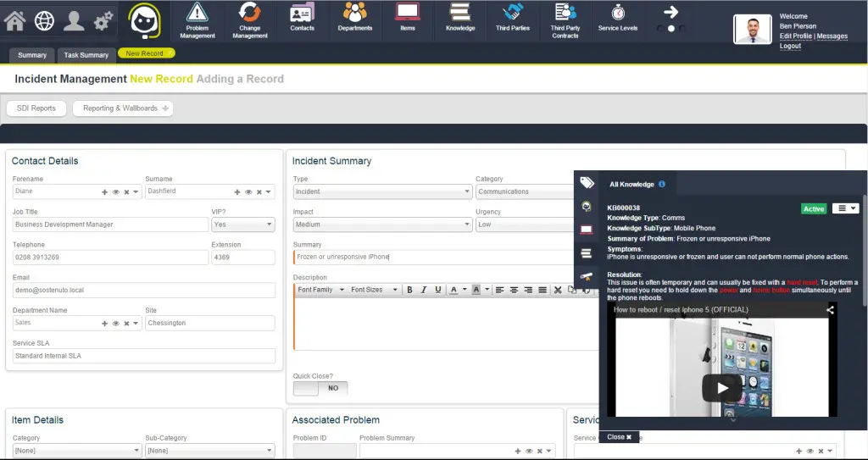
Task: Click the blue info icon beside All Knowledge
Action: [x=662, y=185]
